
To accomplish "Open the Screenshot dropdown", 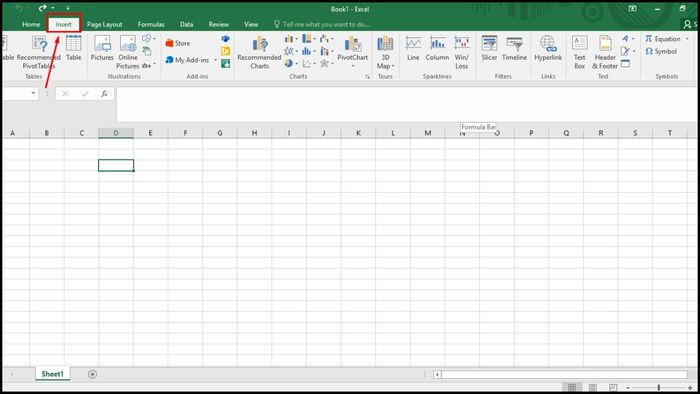I will 149,65.
